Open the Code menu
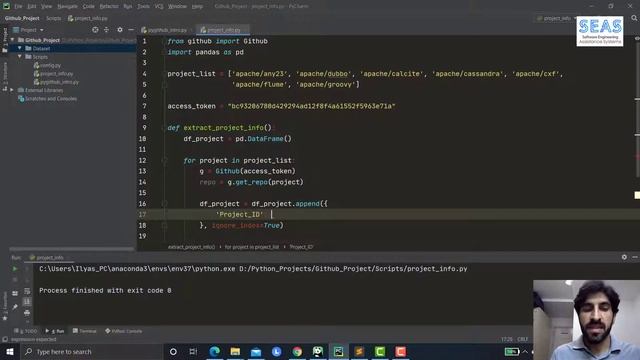640x360 pixels. click(x=89, y=7)
